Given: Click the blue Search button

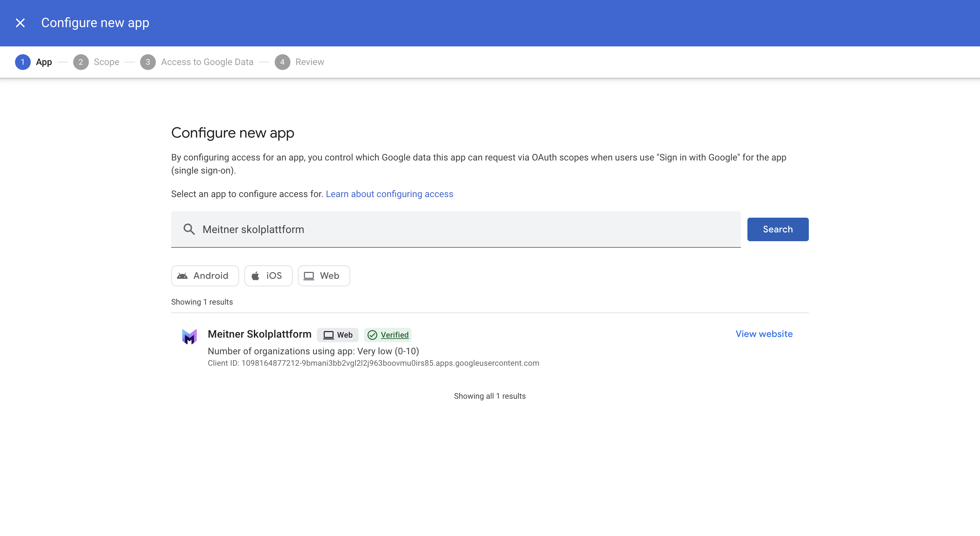Looking at the screenshot, I should [x=777, y=229].
